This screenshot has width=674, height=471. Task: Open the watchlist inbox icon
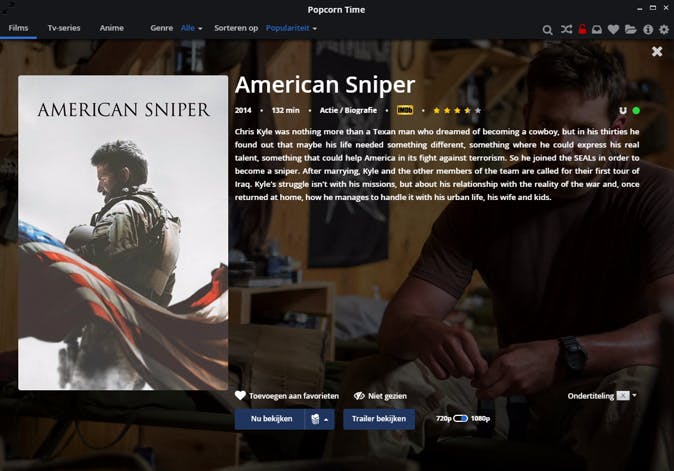tap(597, 29)
